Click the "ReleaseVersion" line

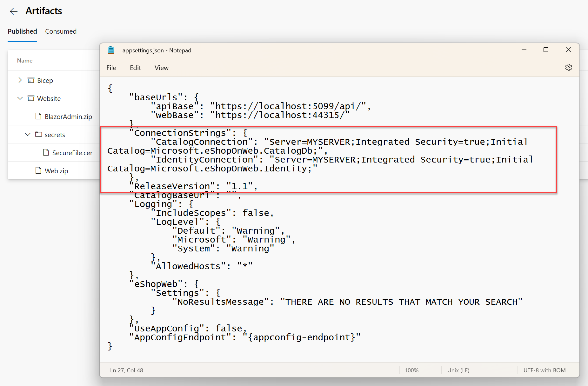coord(193,186)
